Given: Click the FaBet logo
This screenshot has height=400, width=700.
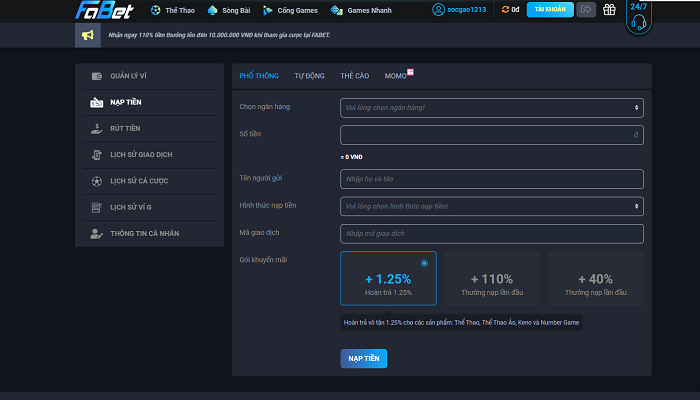Looking at the screenshot, I should (105, 10).
